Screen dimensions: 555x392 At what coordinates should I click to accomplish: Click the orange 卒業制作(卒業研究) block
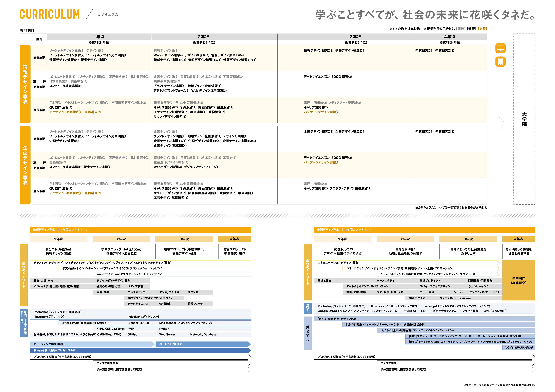point(519,280)
